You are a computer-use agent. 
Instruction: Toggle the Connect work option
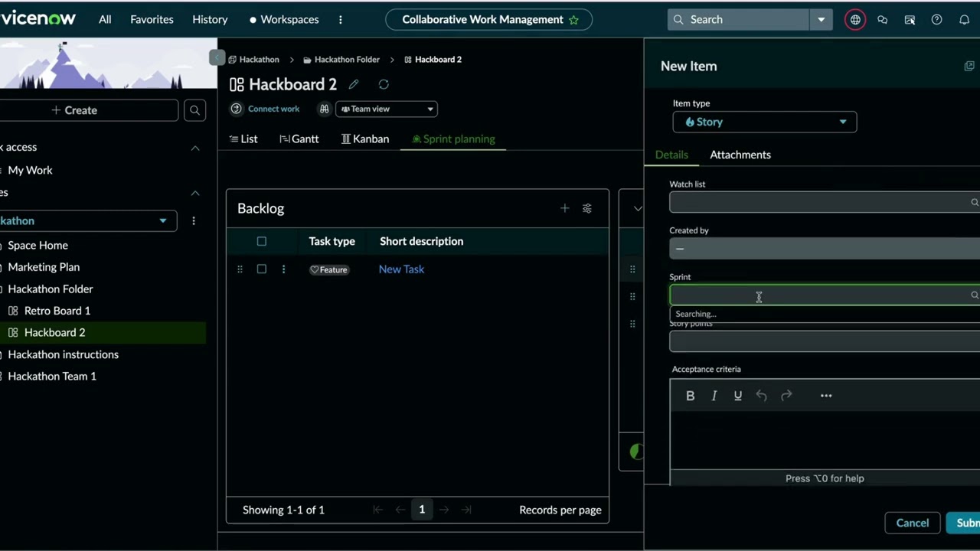point(264,109)
